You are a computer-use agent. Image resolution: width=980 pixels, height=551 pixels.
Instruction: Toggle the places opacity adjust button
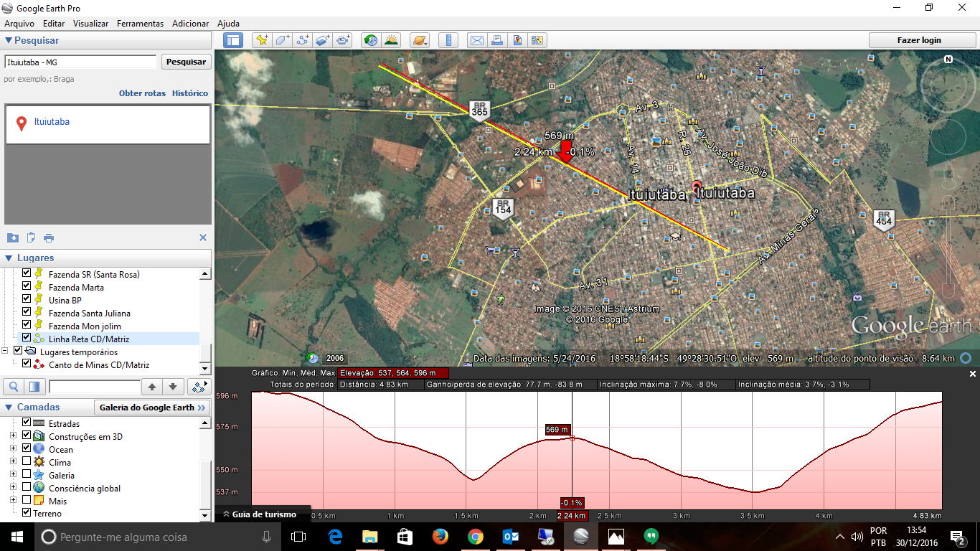(x=34, y=387)
